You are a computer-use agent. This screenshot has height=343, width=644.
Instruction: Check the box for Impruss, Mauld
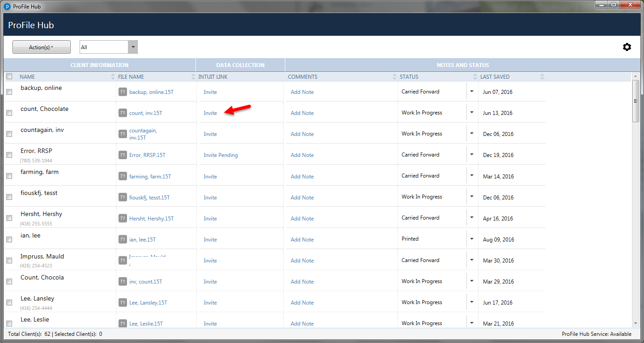tap(9, 260)
